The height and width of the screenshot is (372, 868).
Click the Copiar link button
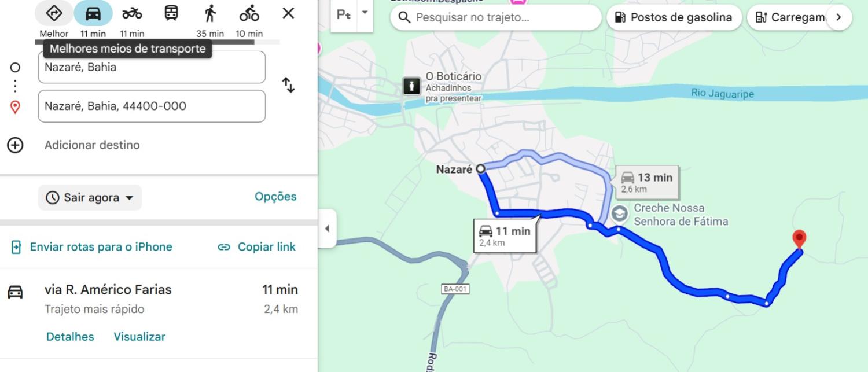coord(256,247)
